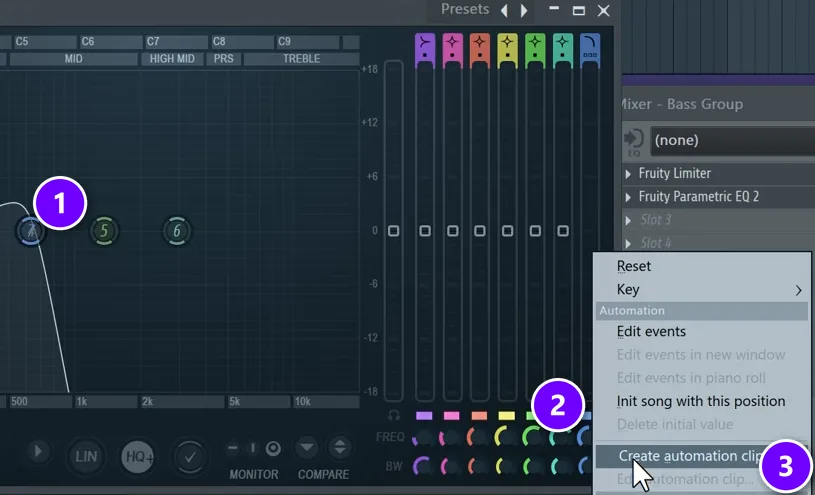
Task: Click the purple band 1 color chip
Action: [x=424, y=415]
